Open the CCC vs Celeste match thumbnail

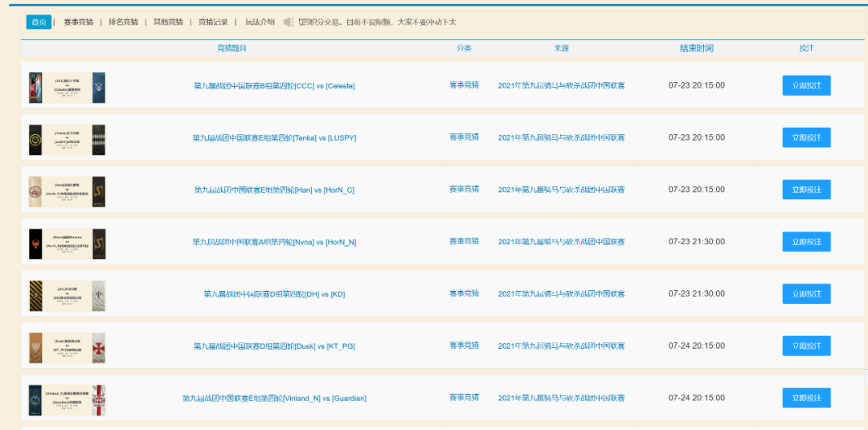pyautogui.click(x=67, y=88)
